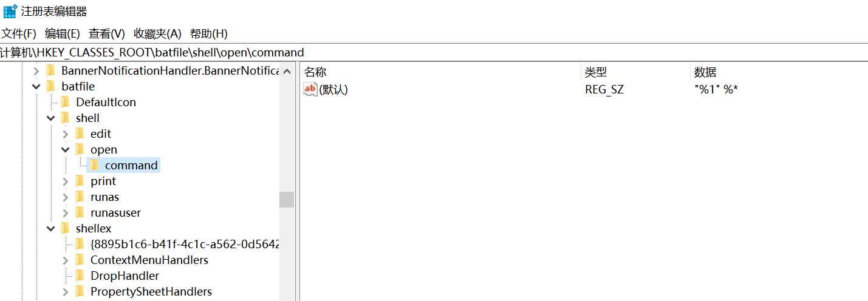Expand the runasuser key node

(x=66, y=213)
